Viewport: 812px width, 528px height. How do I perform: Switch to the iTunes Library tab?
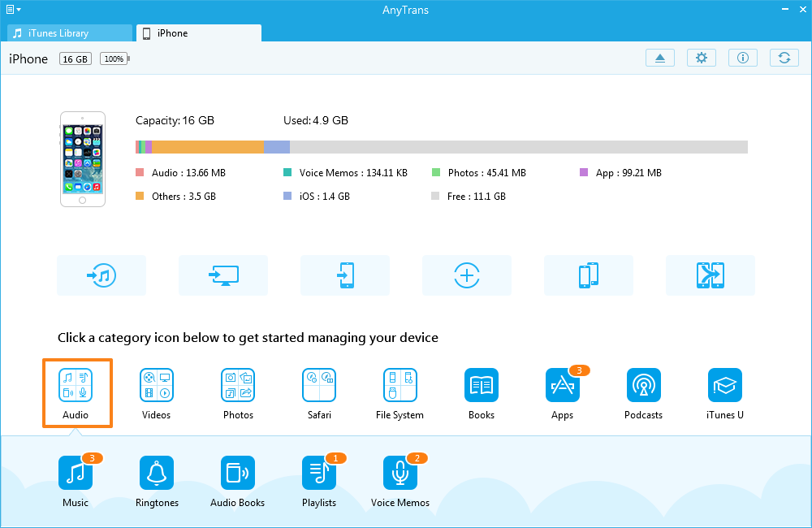pos(69,33)
